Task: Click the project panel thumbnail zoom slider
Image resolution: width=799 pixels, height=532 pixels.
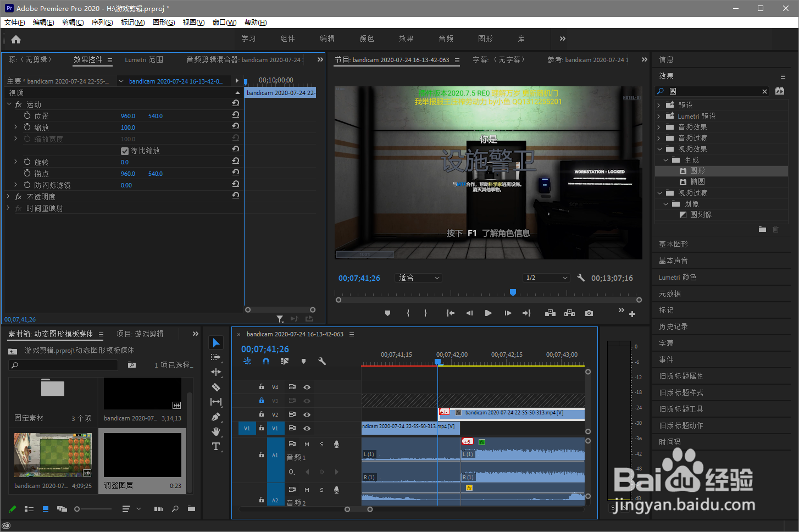Action: (x=93, y=509)
